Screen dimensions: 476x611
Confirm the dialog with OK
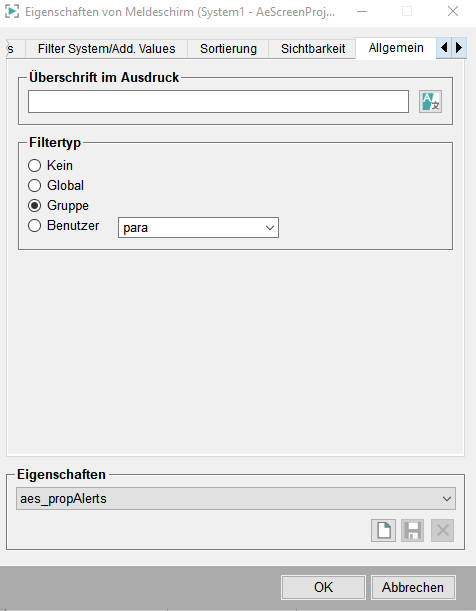point(323,587)
